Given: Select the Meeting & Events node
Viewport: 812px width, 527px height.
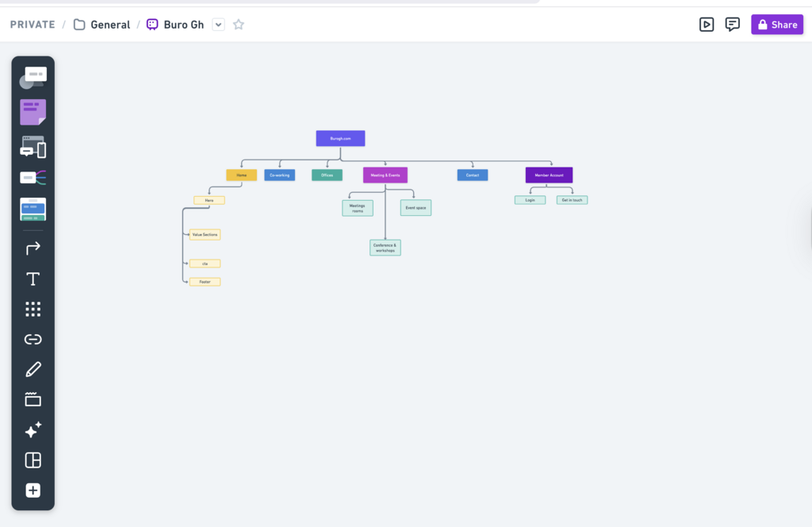Looking at the screenshot, I should coord(385,175).
